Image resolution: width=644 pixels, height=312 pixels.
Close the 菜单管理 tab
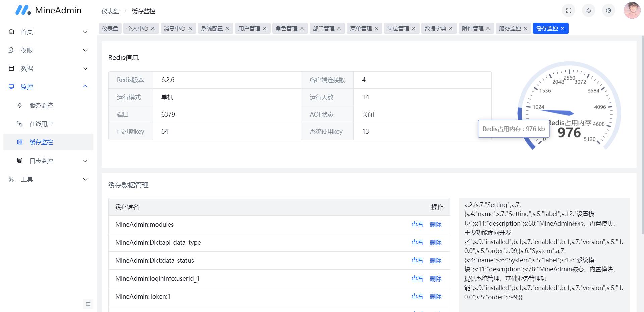point(376,28)
